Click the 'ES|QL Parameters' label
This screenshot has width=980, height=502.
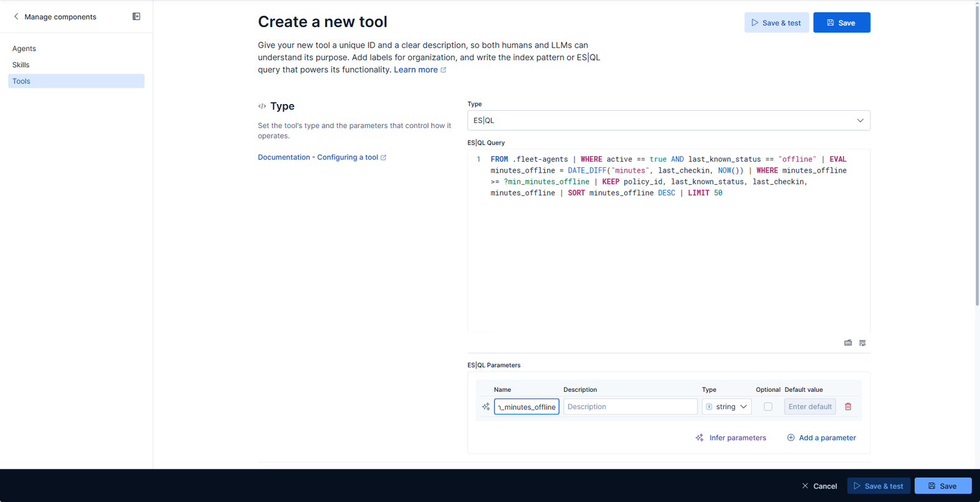(494, 365)
